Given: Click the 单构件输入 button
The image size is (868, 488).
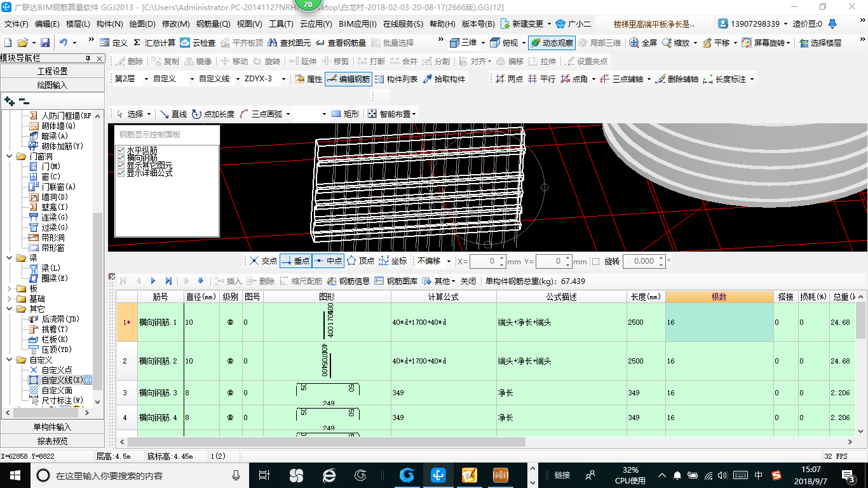Looking at the screenshot, I should pos(52,427).
